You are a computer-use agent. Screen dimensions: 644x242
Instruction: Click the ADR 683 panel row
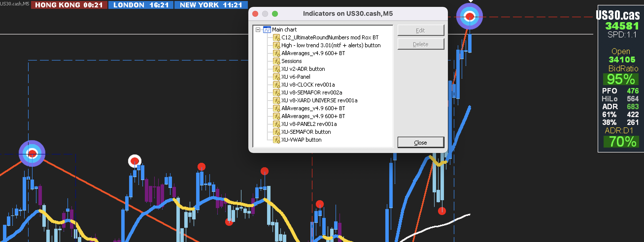click(x=620, y=106)
